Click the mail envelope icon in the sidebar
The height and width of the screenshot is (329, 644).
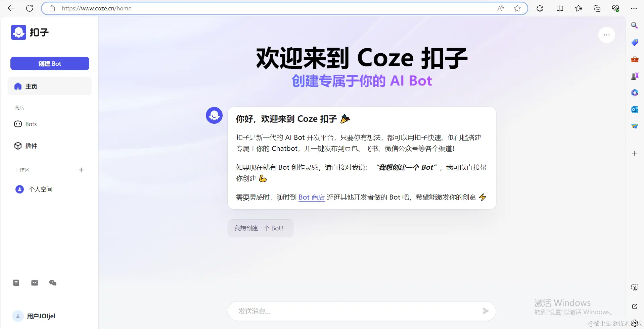point(35,283)
